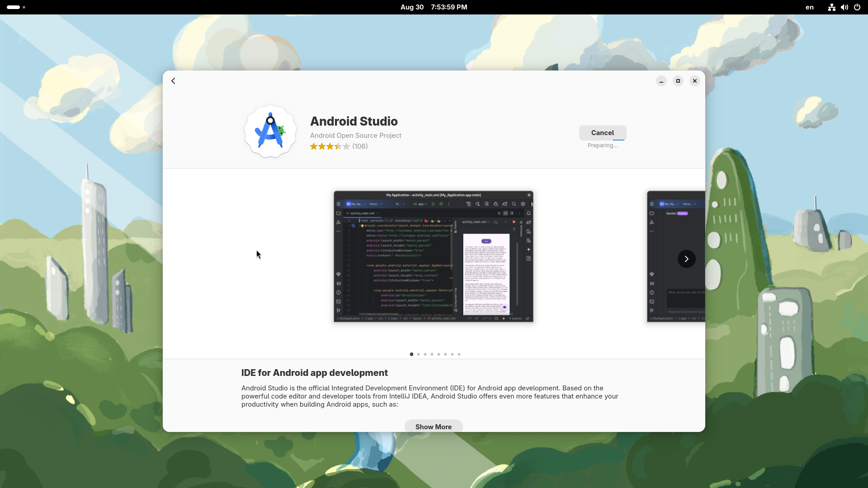This screenshot has width=868, height=488.
Task: Minimize the Software window
Action: pos(661,81)
